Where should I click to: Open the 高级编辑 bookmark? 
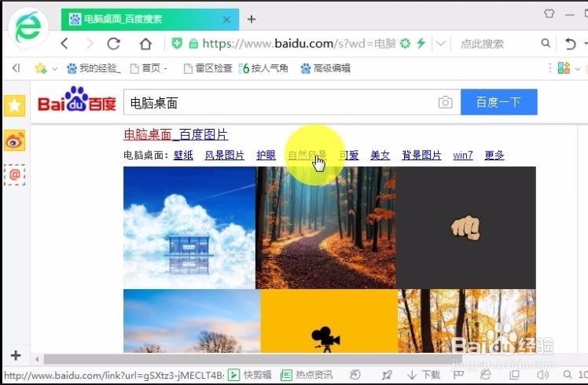(x=325, y=68)
